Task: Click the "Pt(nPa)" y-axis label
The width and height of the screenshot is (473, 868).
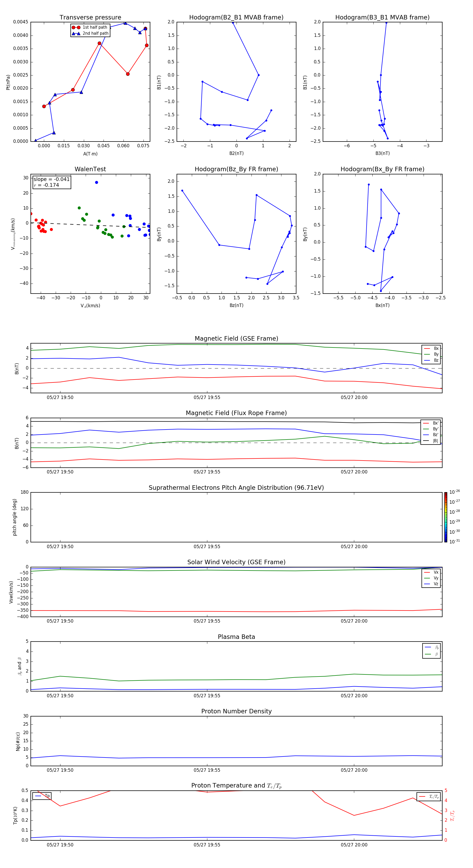Action: (x=8, y=82)
